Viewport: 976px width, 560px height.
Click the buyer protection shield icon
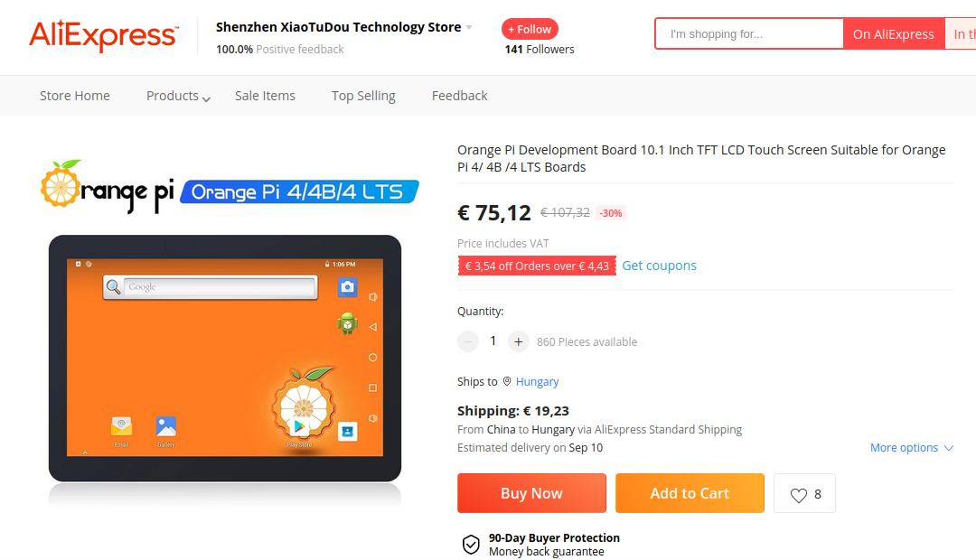(x=471, y=545)
